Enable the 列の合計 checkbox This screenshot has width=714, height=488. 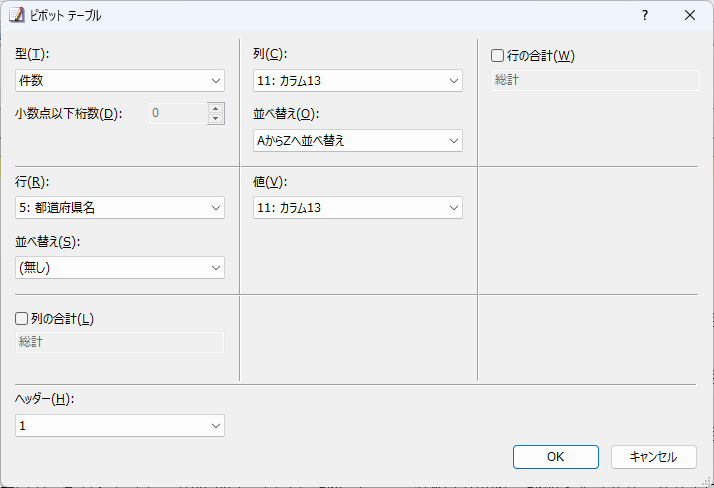(22, 318)
